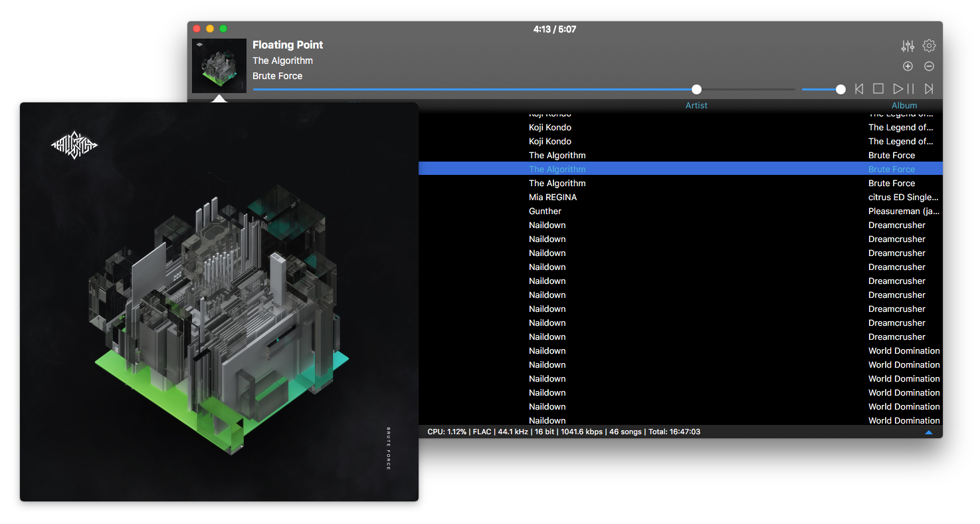Click the Pleasureman album cell

904,211
